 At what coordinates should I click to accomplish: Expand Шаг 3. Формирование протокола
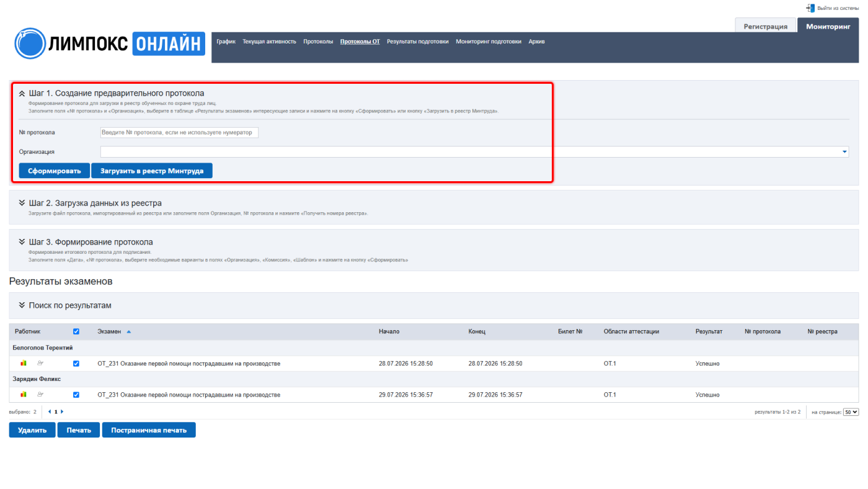click(x=22, y=242)
